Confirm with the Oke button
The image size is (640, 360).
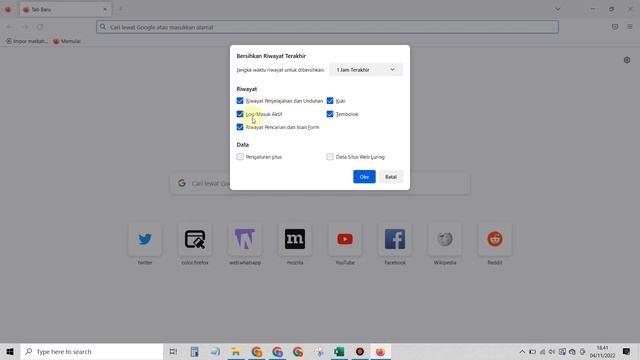(x=364, y=177)
